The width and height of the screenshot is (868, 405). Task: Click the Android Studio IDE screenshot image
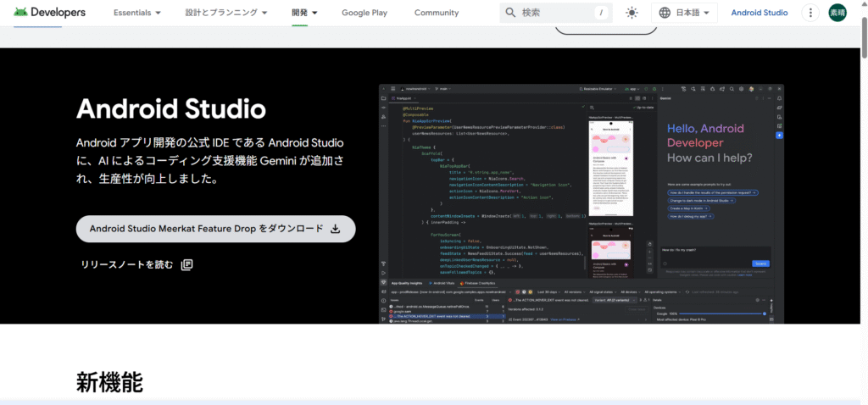[x=581, y=203]
